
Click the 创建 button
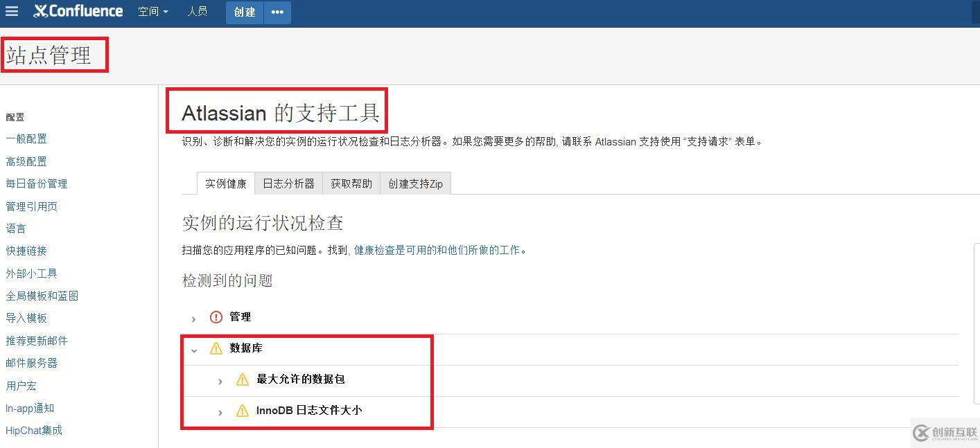[x=244, y=12]
